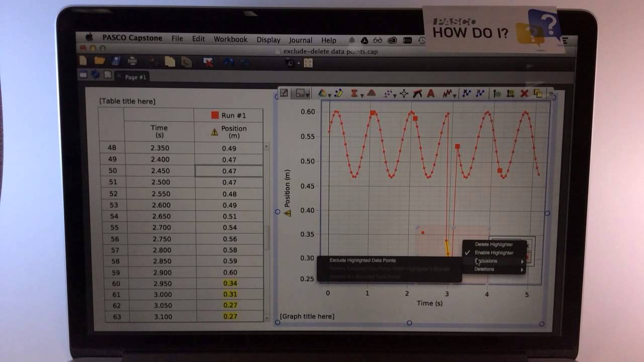
Task: Click the pencil annotation tool icon
Action: (339, 93)
